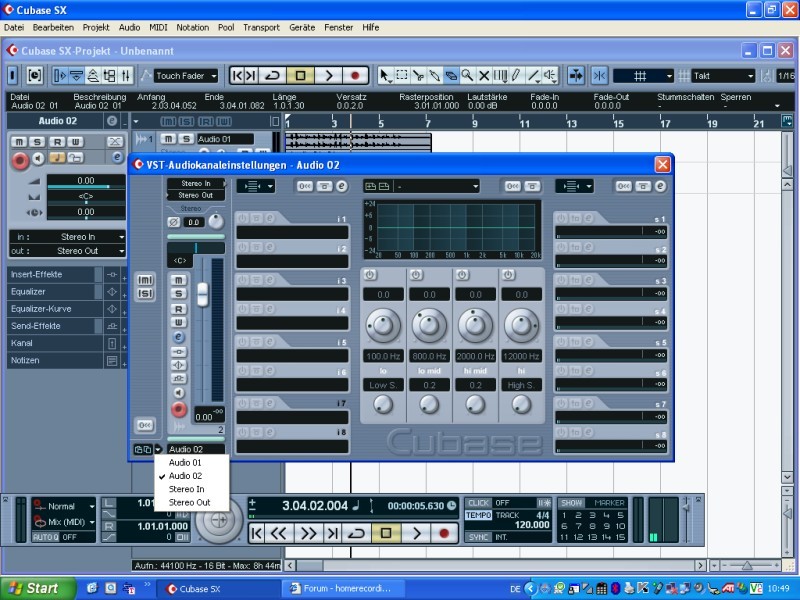Choose the Play speaker tool
800x600 pixels.
(549, 76)
